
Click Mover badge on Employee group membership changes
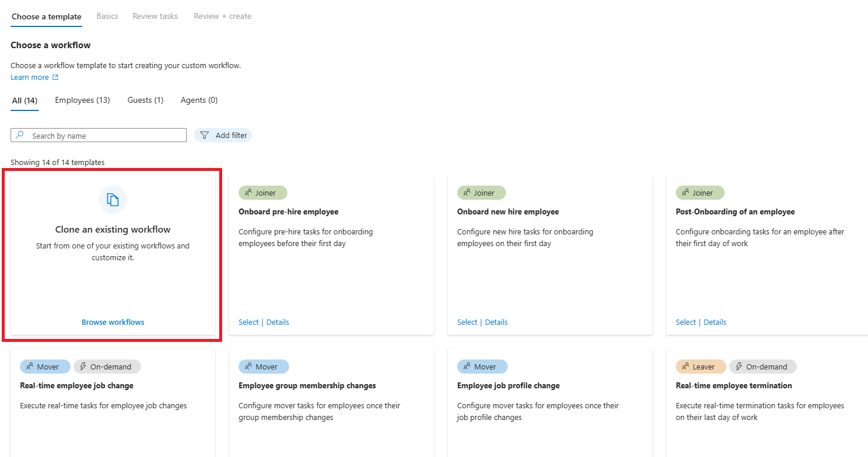click(x=264, y=367)
